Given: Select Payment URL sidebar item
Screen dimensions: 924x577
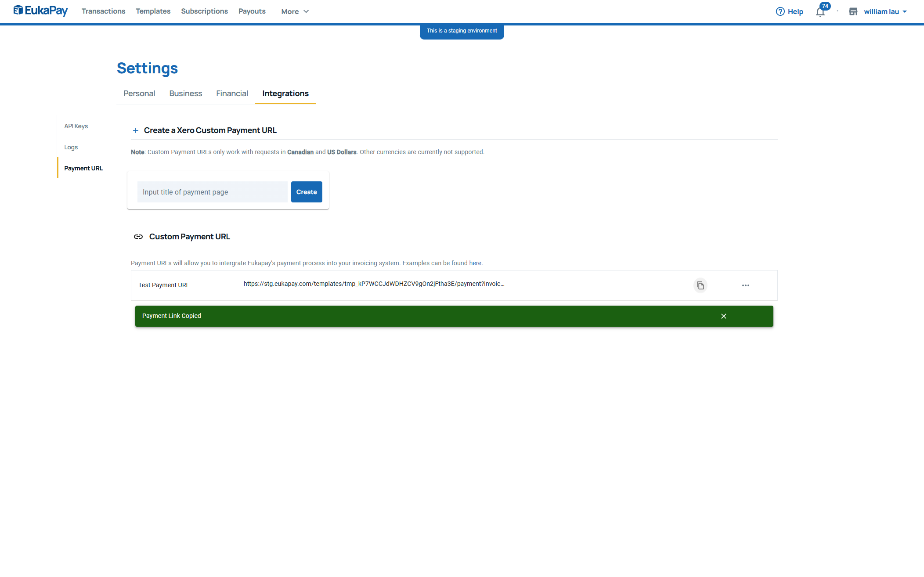Looking at the screenshot, I should pyautogui.click(x=83, y=168).
